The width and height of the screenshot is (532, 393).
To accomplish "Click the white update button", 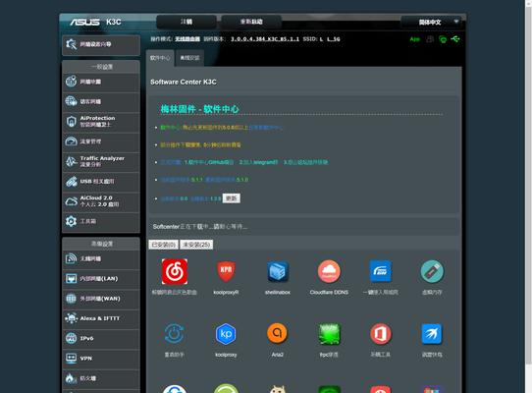I will (232, 198).
